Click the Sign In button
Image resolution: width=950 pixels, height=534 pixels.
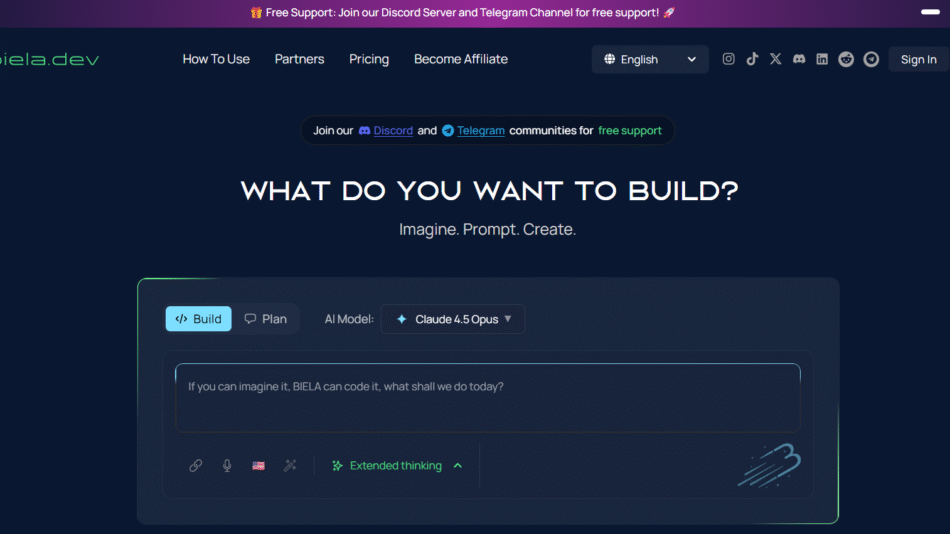[918, 60]
